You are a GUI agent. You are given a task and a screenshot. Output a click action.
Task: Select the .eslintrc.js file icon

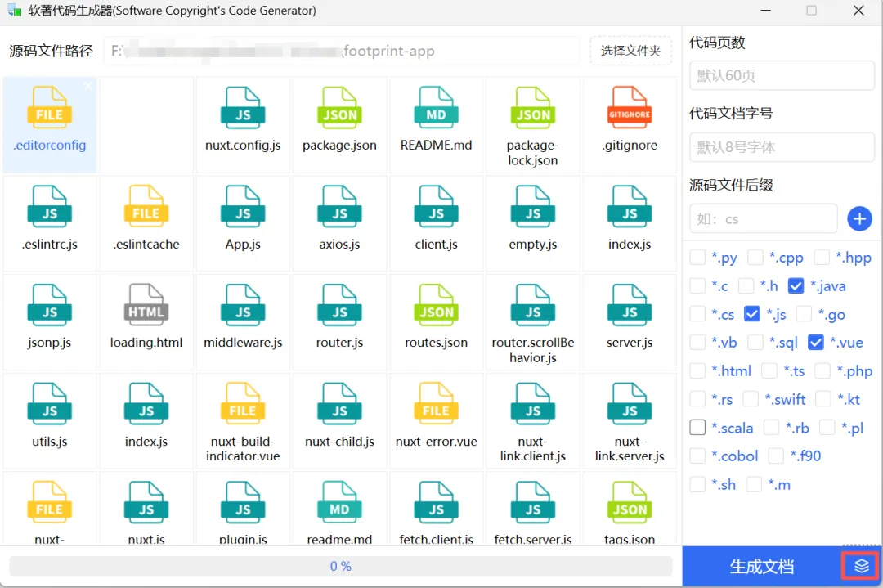tap(50, 207)
